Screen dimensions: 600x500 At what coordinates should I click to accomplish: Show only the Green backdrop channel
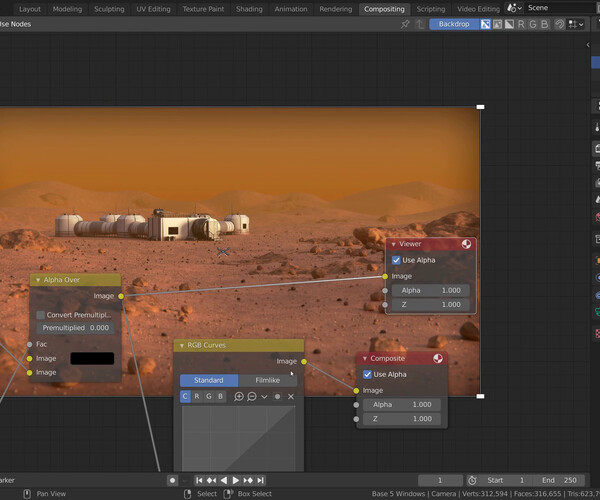533,24
